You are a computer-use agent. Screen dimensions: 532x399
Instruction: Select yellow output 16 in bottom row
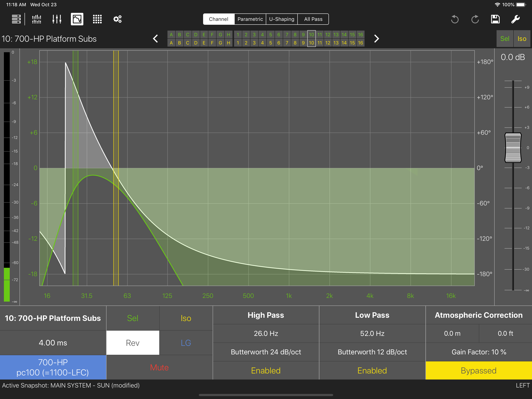pyautogui.click(x=360, y=43)
